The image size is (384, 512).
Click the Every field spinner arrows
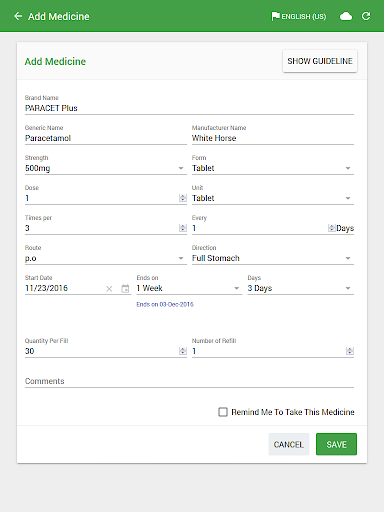(332, 228)
